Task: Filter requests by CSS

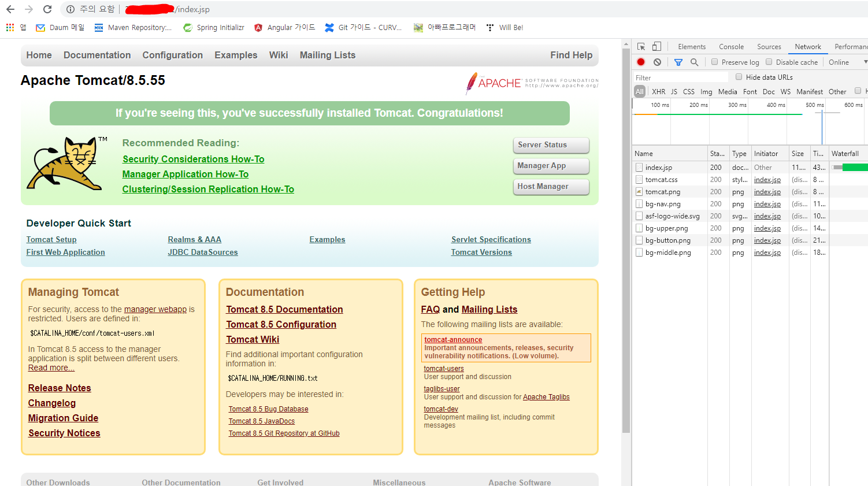Action: coord(688,91)
